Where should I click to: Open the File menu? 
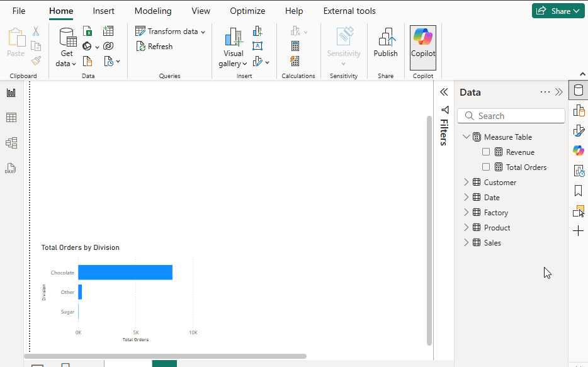tap(19, 11)
